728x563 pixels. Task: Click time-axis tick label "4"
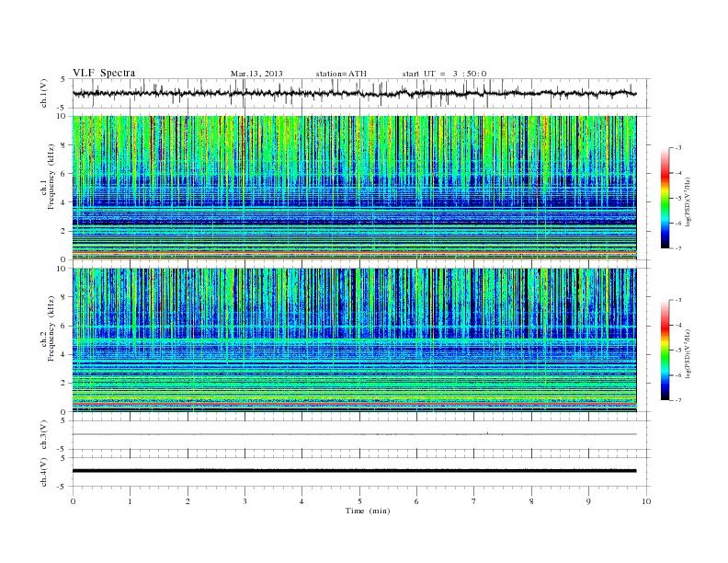click(301, 501)
